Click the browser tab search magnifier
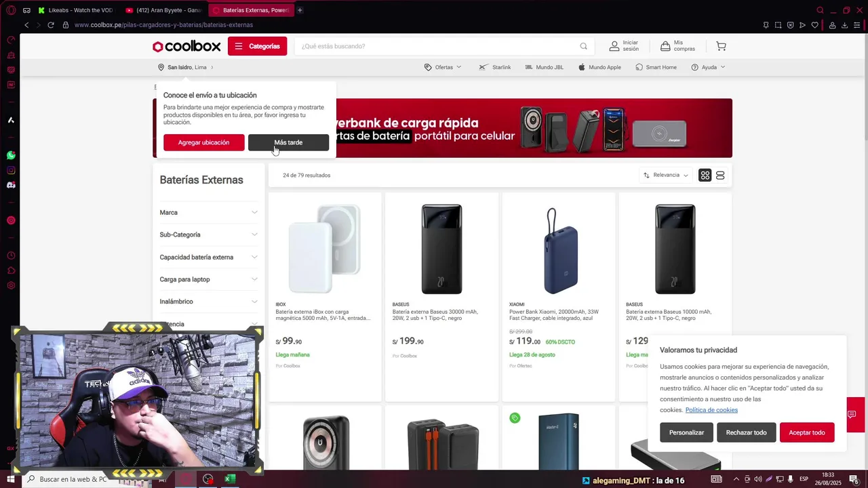 pyautogui.click(x=820, y=10)
